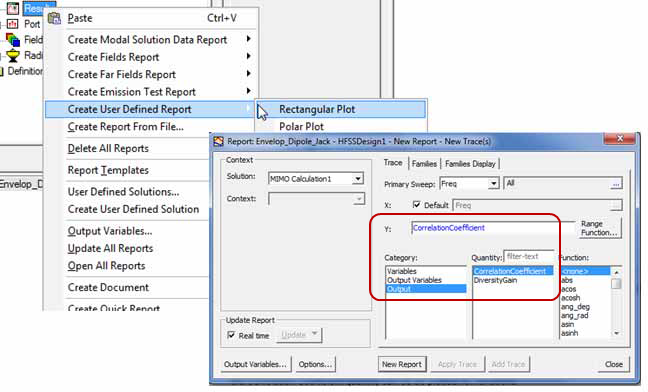Click the Range Function... button
Image resolution: width=648 pixels, height=392 pixels.
[x=599, y=228]
